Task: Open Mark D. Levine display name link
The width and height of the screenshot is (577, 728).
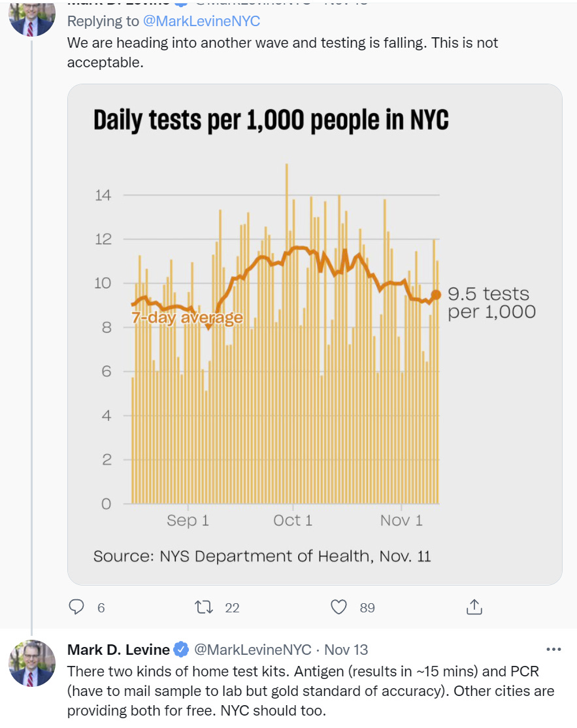Action: pyautogui.click(x=118, y=650)
